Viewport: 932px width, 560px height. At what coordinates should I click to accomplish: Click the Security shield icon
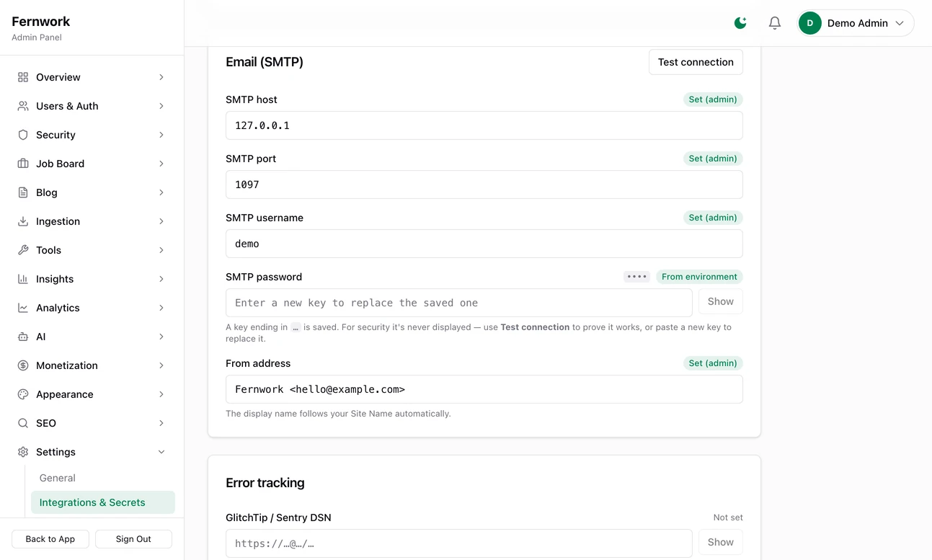[23, 135]
